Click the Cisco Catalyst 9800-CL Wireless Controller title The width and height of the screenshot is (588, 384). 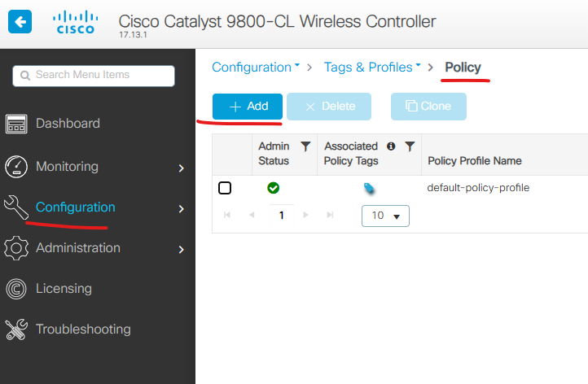pyautogui.click(x=277, y=21)
